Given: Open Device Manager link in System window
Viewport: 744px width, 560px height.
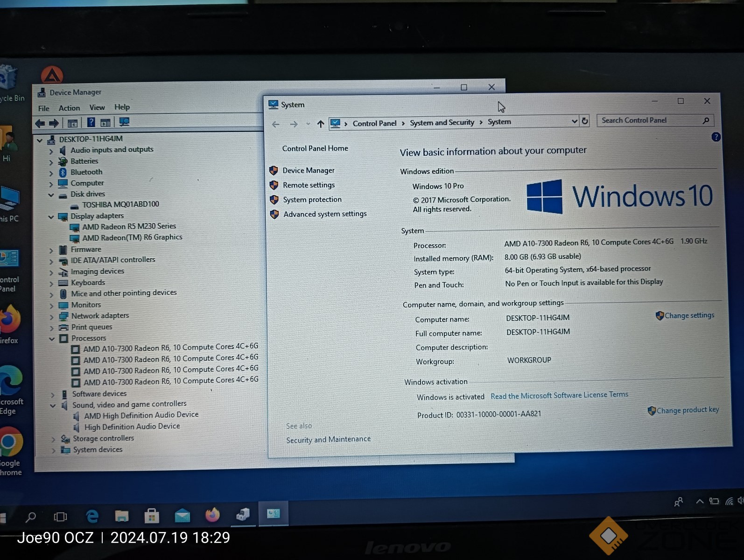Looking at the screenshot, I should point(309,170).
